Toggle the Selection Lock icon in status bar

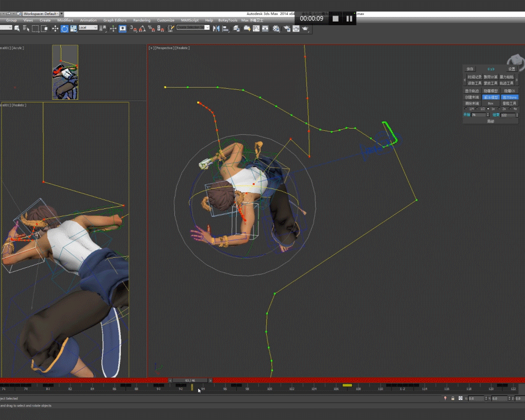tap(453, 398)
